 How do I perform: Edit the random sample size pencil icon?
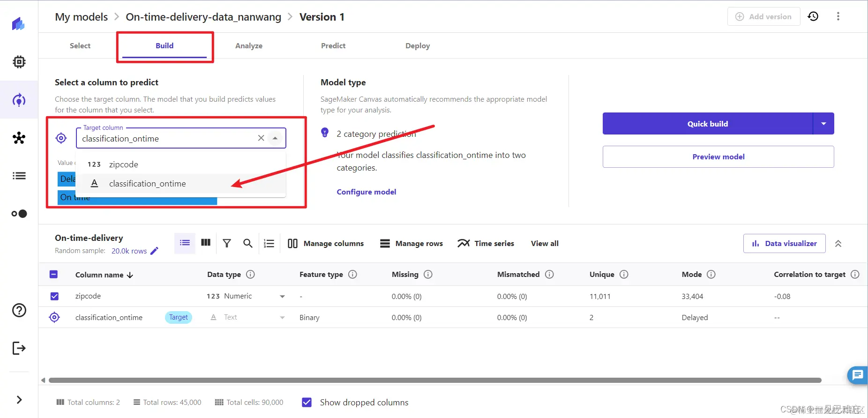(x=154, y=251)
